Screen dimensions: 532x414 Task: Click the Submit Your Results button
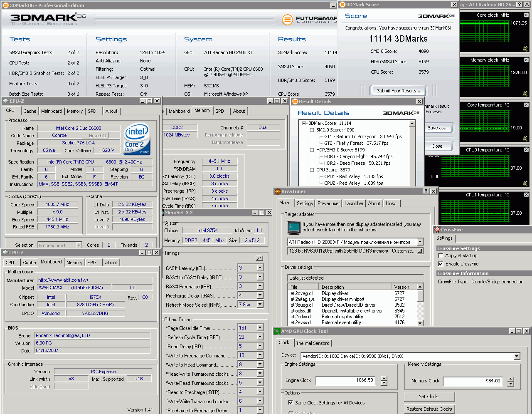pos(398,91)
